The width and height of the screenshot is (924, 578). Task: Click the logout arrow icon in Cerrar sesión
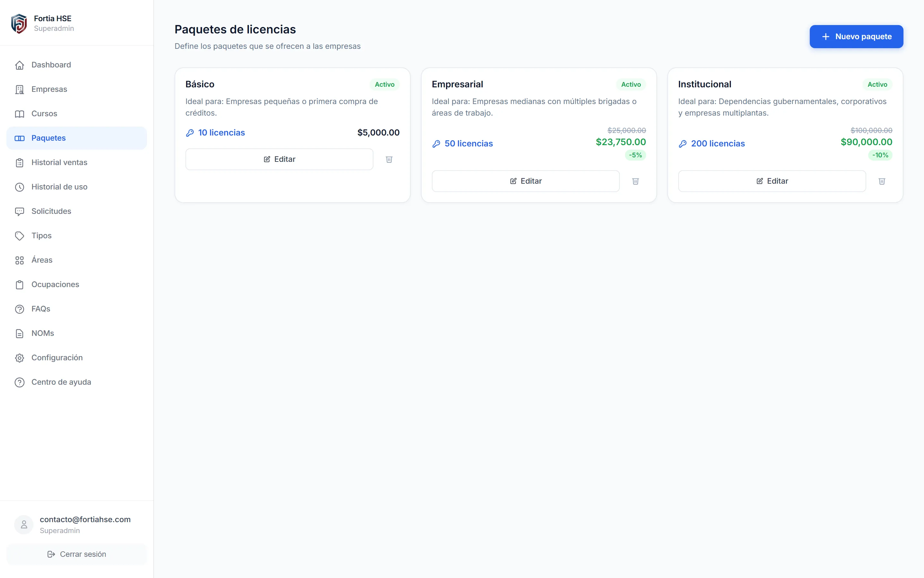coord(51,554)
